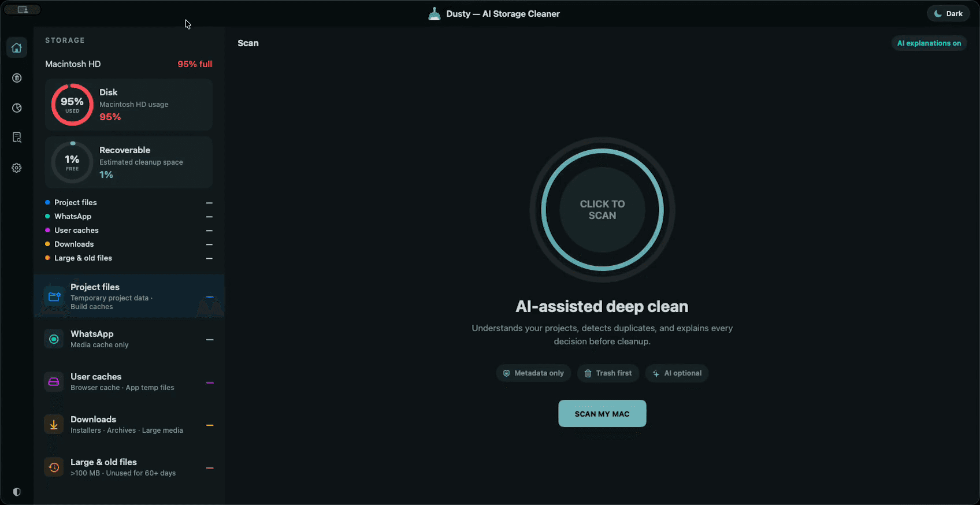Screen dimensions: 980x505
Task: Toggle AI explanations on
Action: tap(929, 43)
